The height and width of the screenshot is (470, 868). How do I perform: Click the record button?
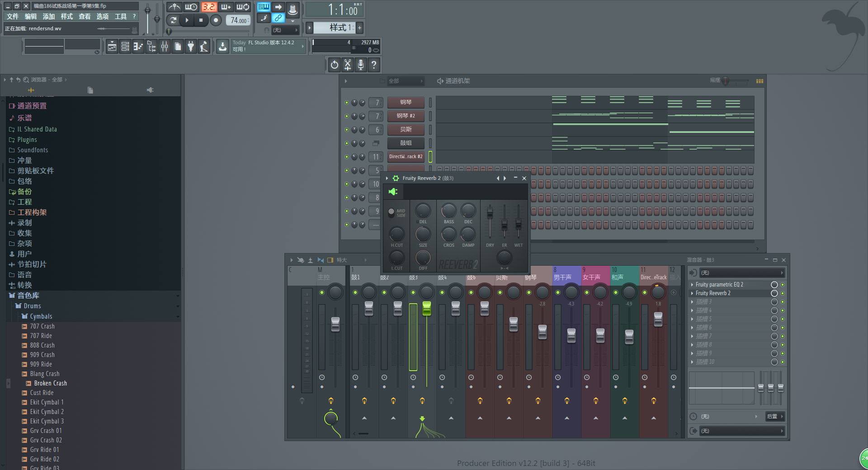pyautogui.click(x=216, y=20)
